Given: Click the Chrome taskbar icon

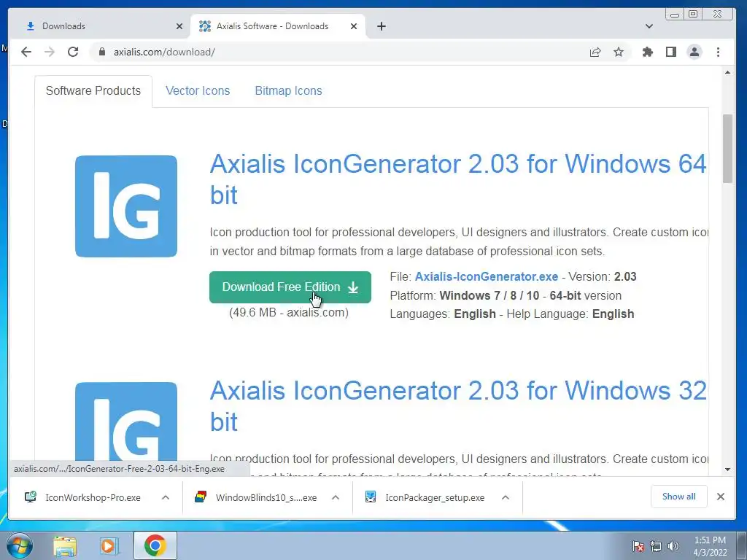Looking at the screenshot, I should [x=155, y=545].
